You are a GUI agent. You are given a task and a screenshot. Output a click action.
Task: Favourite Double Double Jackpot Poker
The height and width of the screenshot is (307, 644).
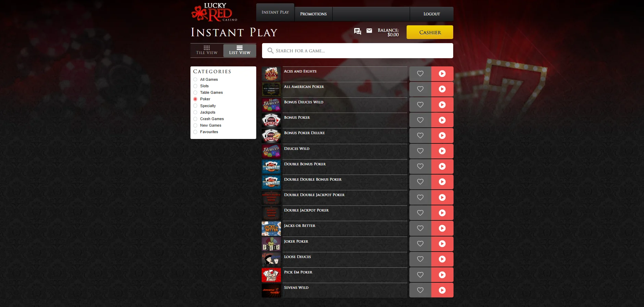[420, 197]
